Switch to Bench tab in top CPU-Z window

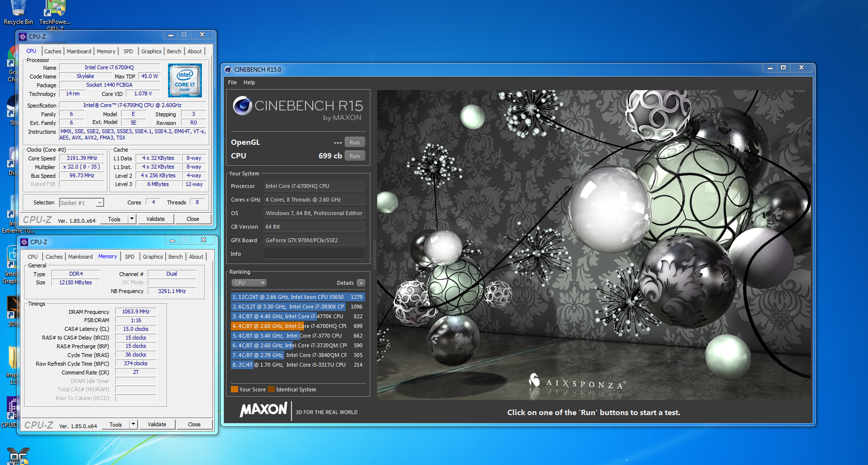tap(174, 51)
